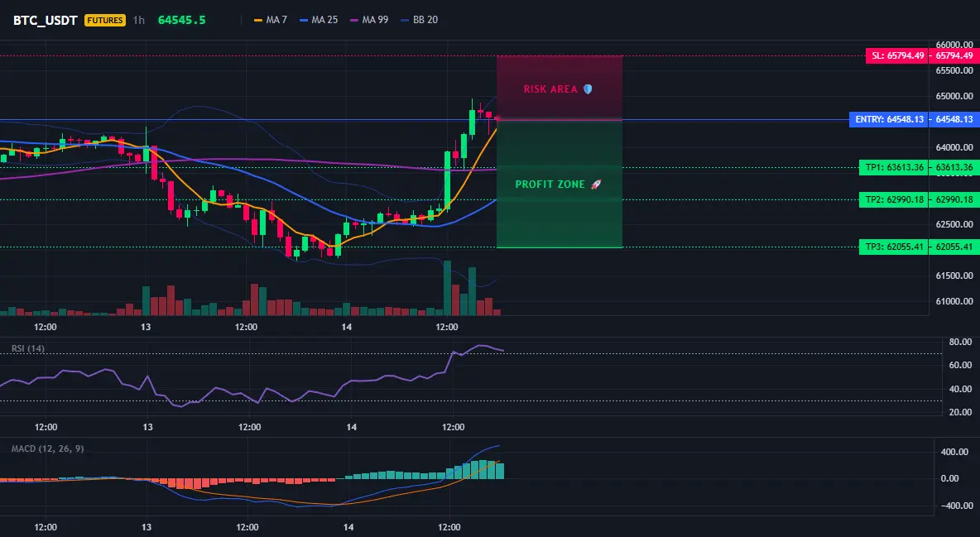Toggle the MA 25 legend entry
The width and height of the screenshot is (980, 537).
(x=319, y=20)
